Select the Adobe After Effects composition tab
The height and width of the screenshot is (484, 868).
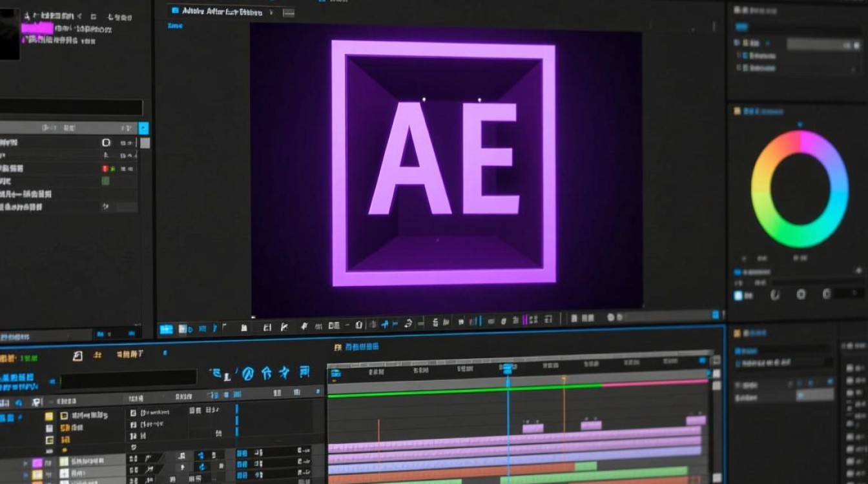click(217, 11)
